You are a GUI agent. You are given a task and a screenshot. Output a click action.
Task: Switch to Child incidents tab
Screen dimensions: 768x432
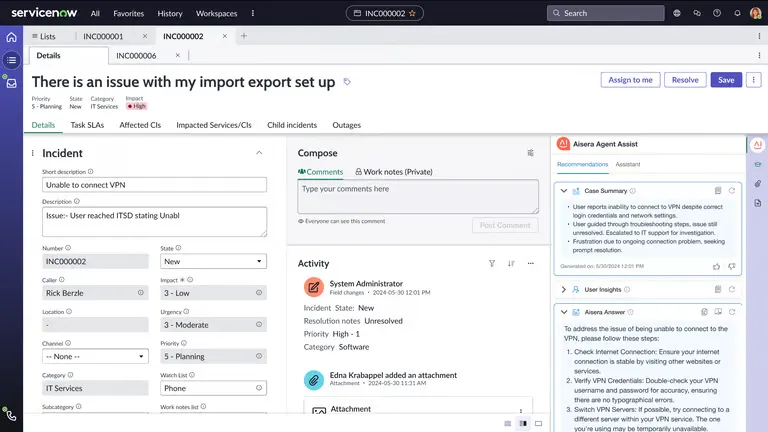pos(292,125)
